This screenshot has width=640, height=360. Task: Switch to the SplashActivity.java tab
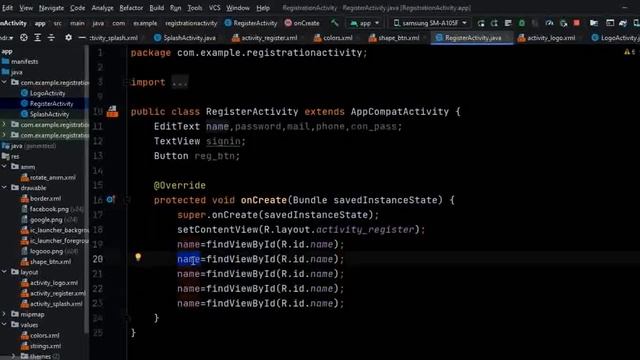click(x=185, y=38)
